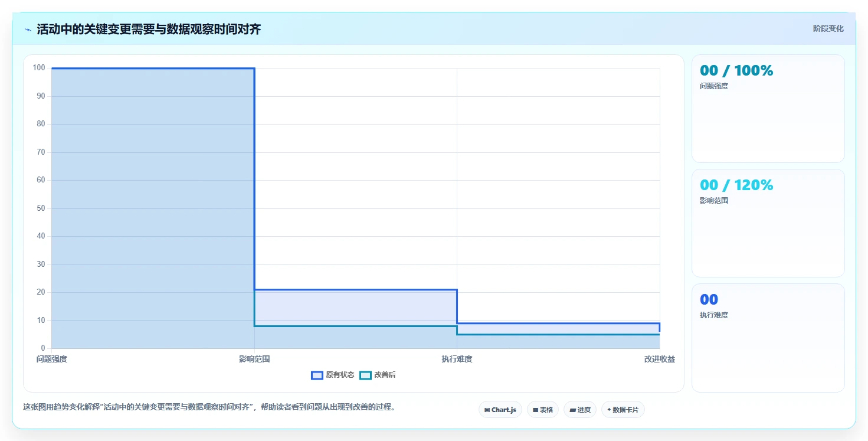
Task: Click the 表格 tag
Action: point(543,410)
